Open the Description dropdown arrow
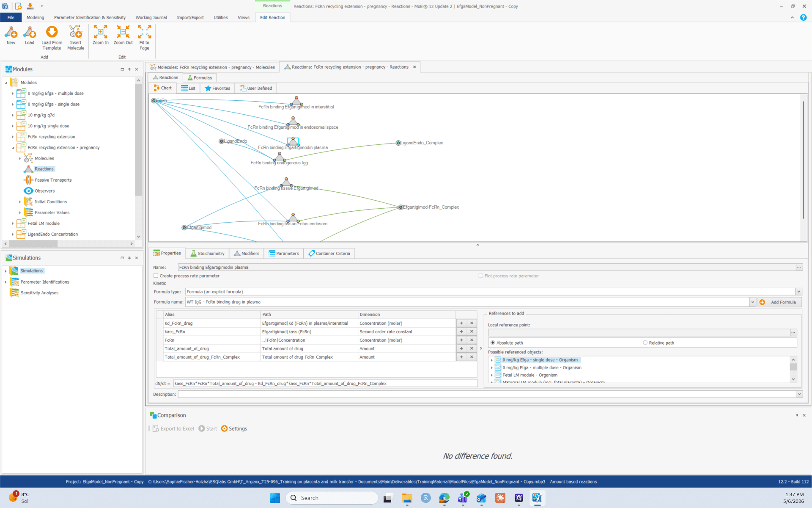 [799, 394]
